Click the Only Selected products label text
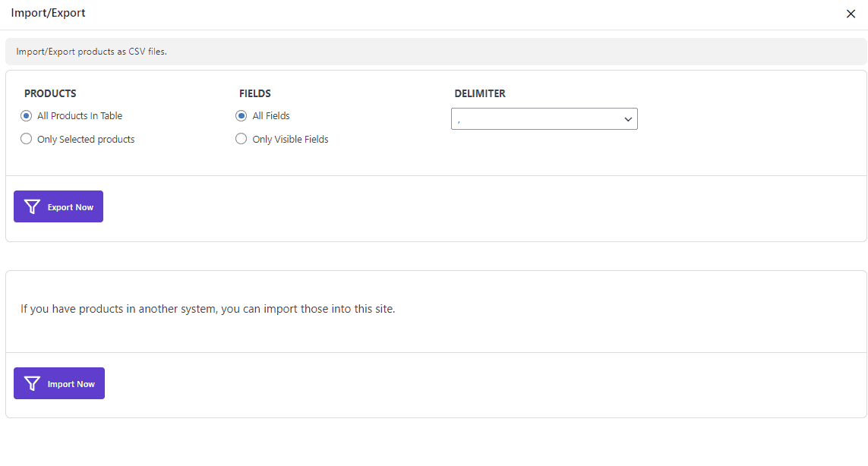 [x=86, y=139]
